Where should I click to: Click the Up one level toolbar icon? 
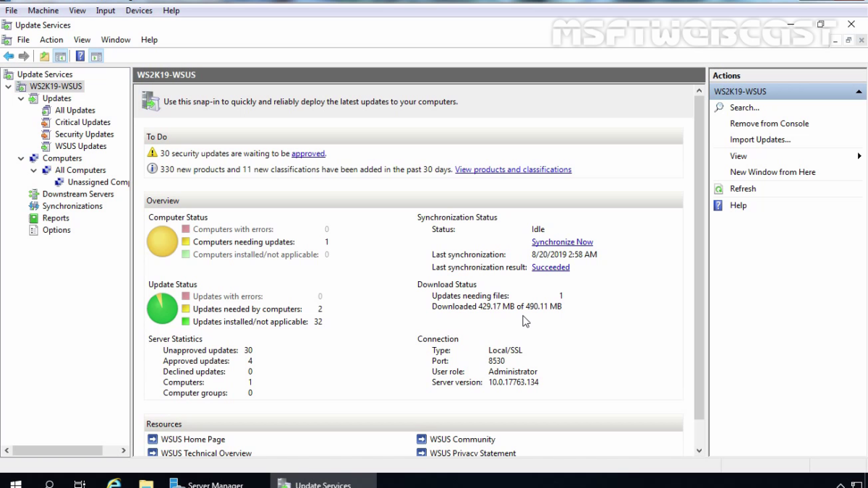tap(45, 56)
